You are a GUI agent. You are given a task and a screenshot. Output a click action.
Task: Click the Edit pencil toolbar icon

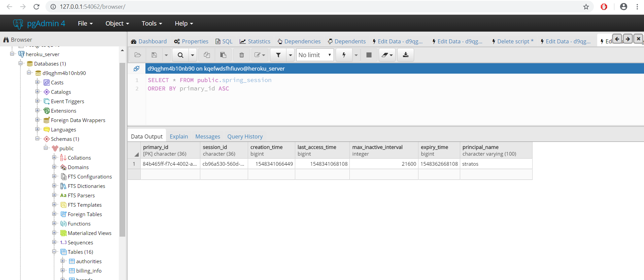pos(260,55)
